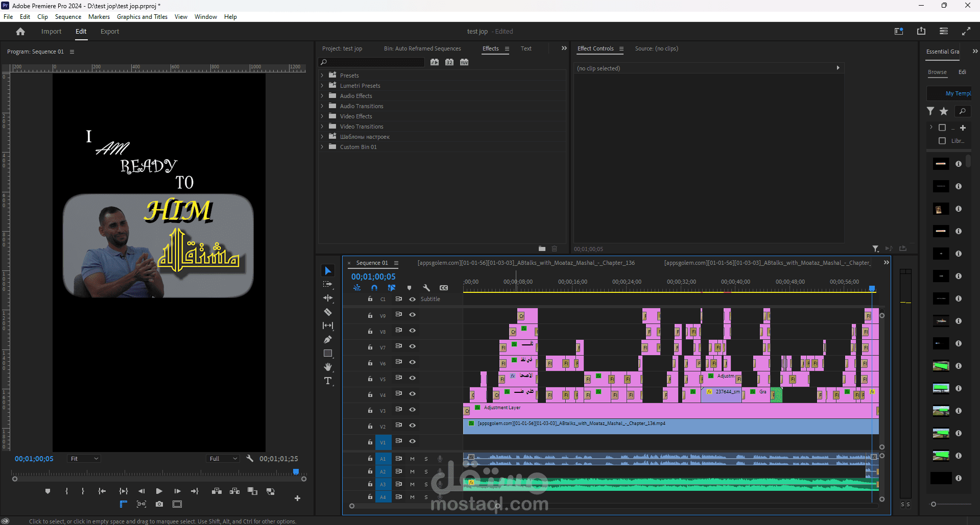Hide track V9 with eye icon
This screenshot has width=980, height=525.
[x=412, y=315]
